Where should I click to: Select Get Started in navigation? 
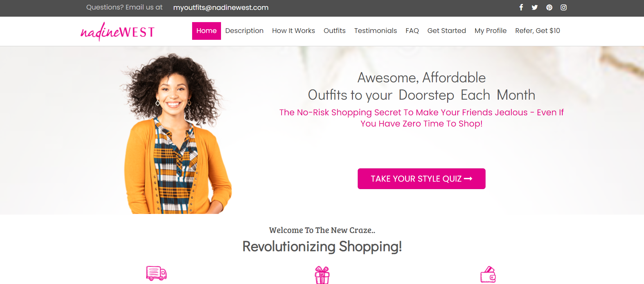446,31
